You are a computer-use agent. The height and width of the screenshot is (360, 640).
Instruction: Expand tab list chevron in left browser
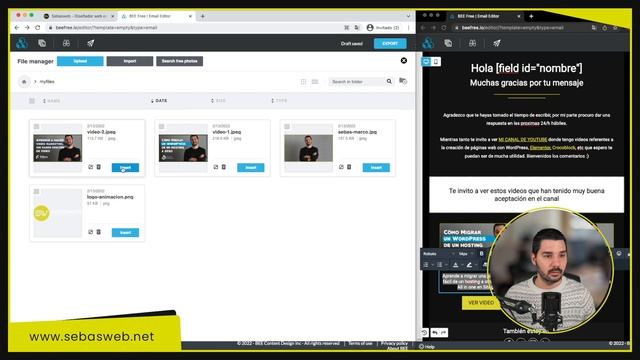(x=408, y=16)
